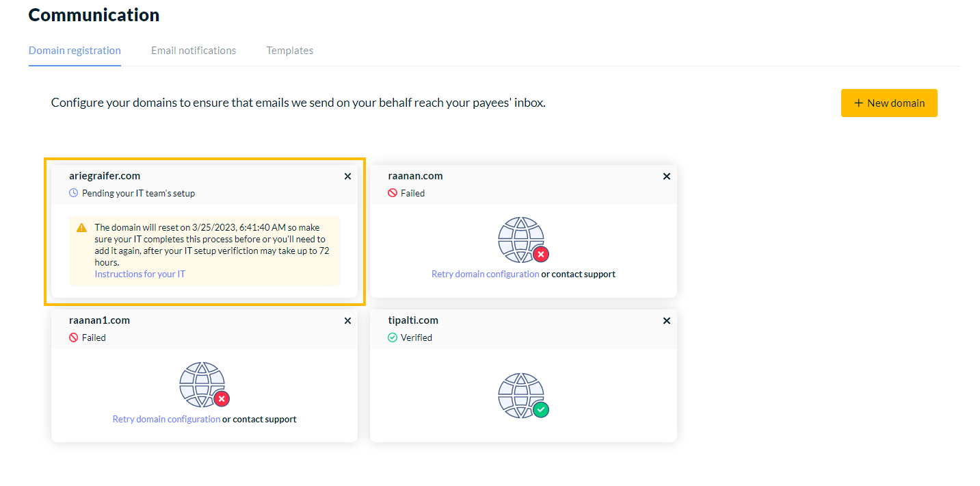The width and height of the screenshot is (980, 486).
Task: Remove the raanan.com domain card
Action: point(667,177)
